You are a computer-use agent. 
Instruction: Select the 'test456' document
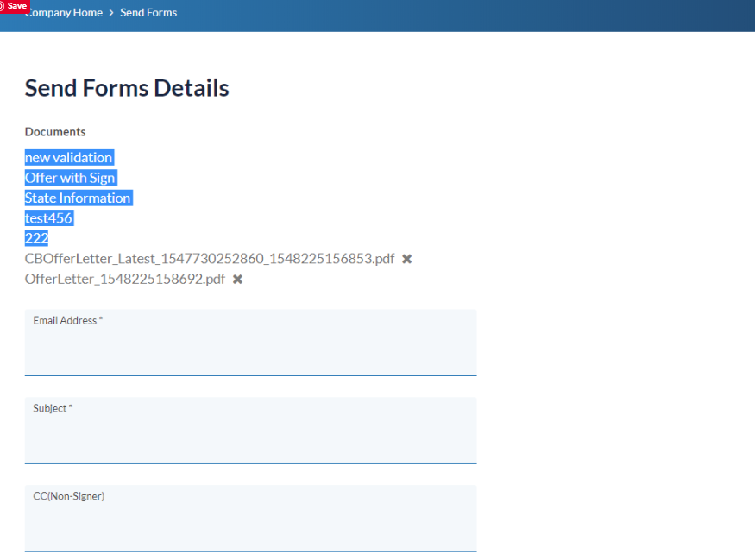pos(49,218)
